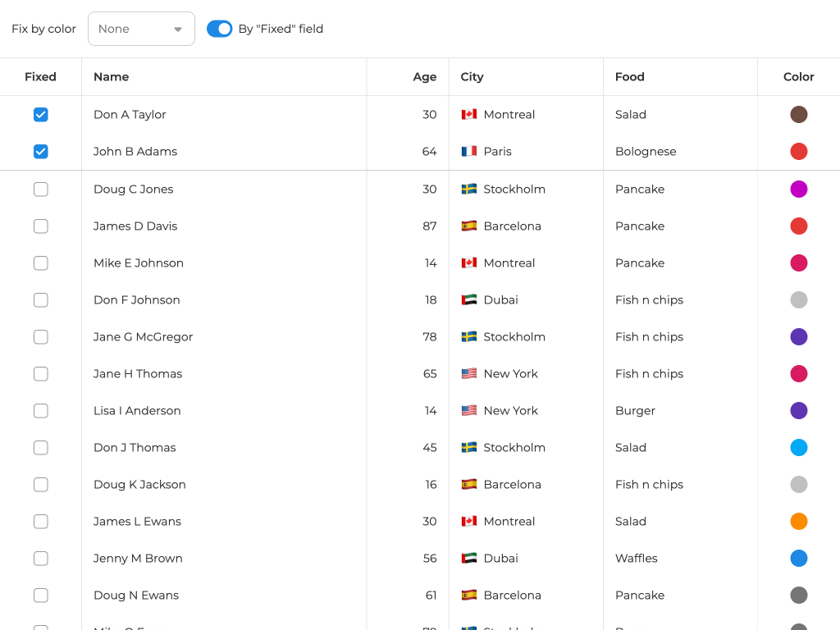Viewport: 840px width, 630px height.
Task: Click Canada flag in James L Ewans row
Action: tap(469, 522)
